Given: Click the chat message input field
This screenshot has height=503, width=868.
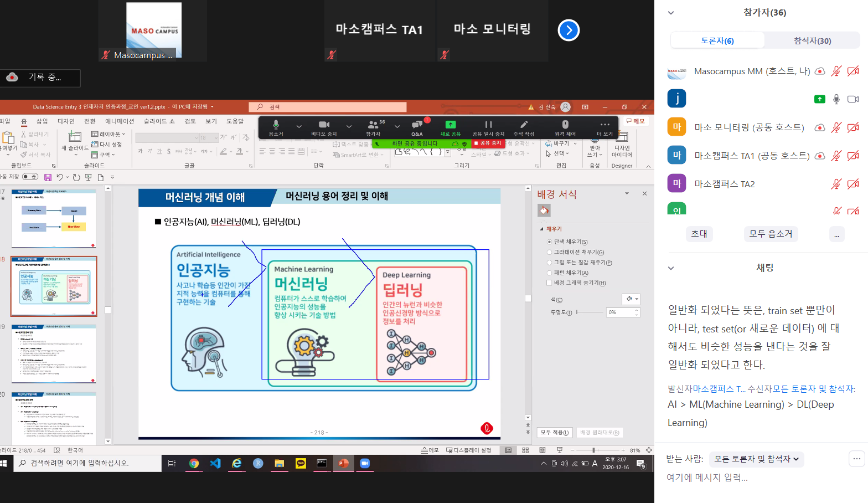Looking at the screenshot, I should (x=753, y=478).
